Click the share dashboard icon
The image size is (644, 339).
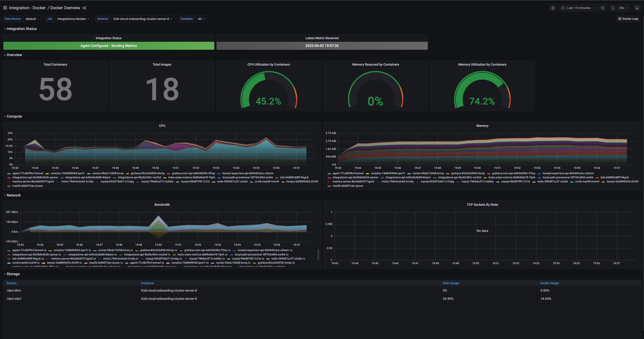tap(84, 8)
